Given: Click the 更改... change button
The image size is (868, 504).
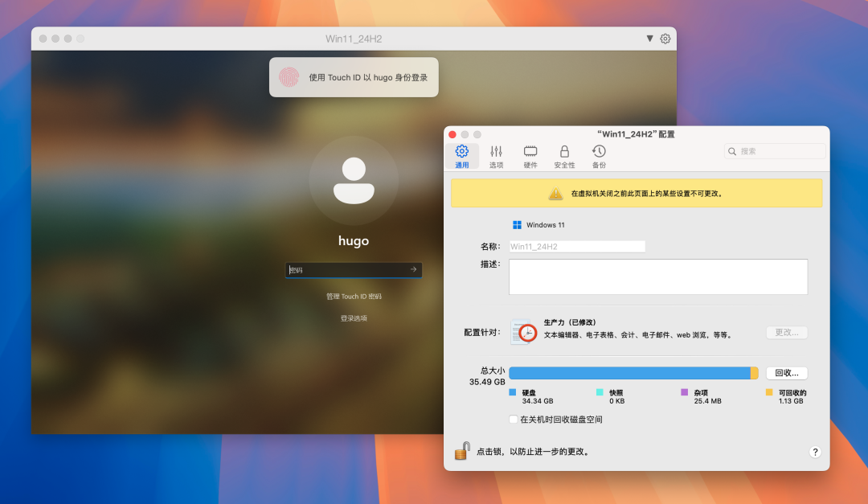Looking at the screenshot, I should click(787, 332).
